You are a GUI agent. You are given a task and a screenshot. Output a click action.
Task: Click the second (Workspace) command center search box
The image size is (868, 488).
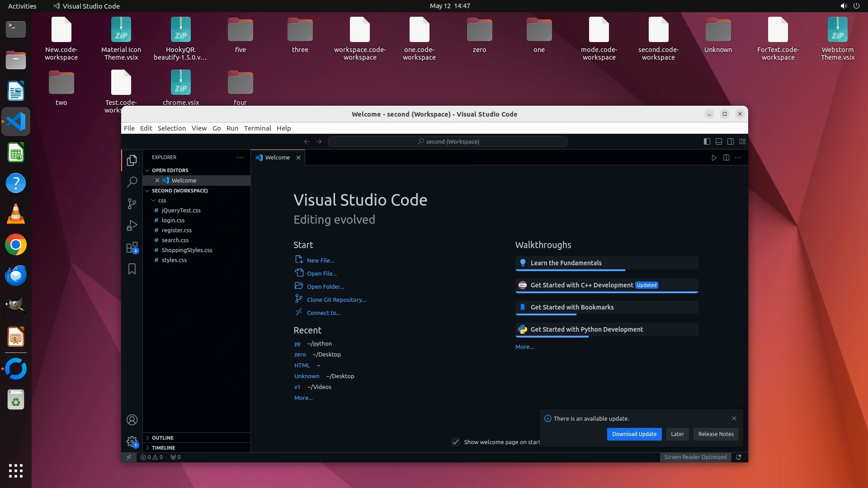tap(448, 141)
